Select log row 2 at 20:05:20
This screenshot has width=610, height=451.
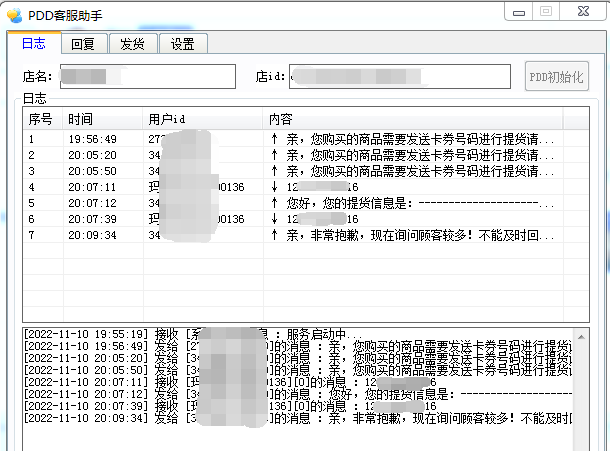point(300,155)
